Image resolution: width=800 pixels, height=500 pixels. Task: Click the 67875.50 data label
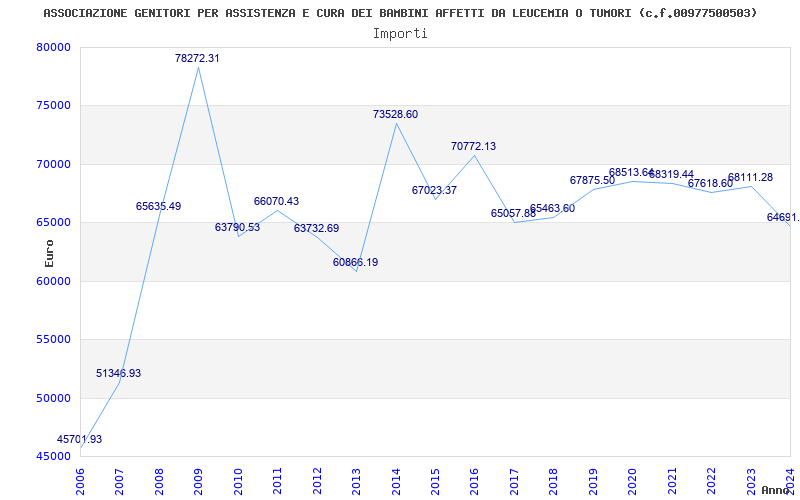(x=592, y=180)
